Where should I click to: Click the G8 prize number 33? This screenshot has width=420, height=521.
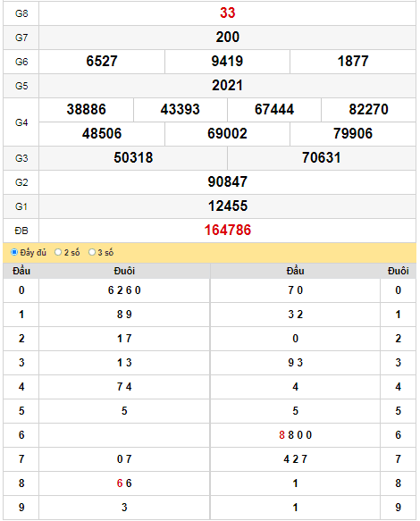pos(228,13)
